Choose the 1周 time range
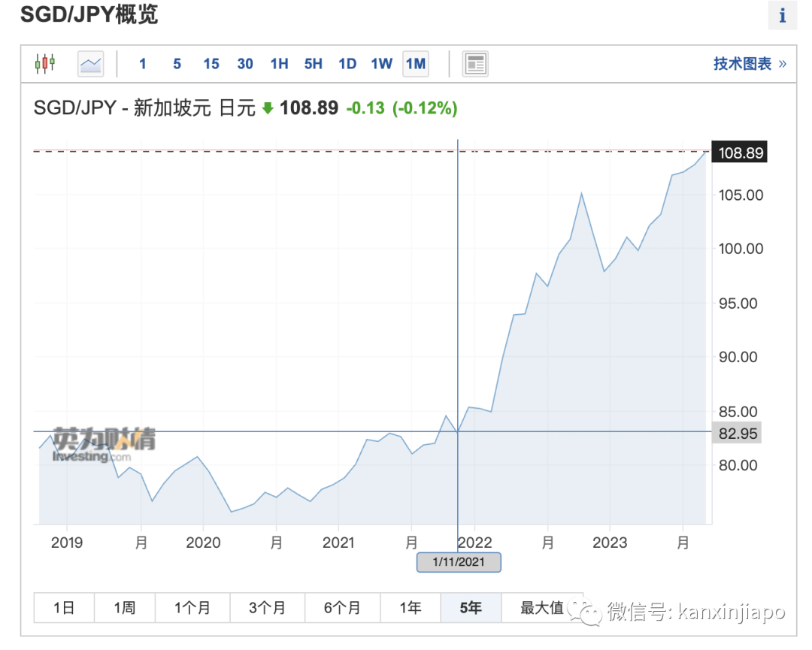 pyautogui.click(x=125, y=608)
